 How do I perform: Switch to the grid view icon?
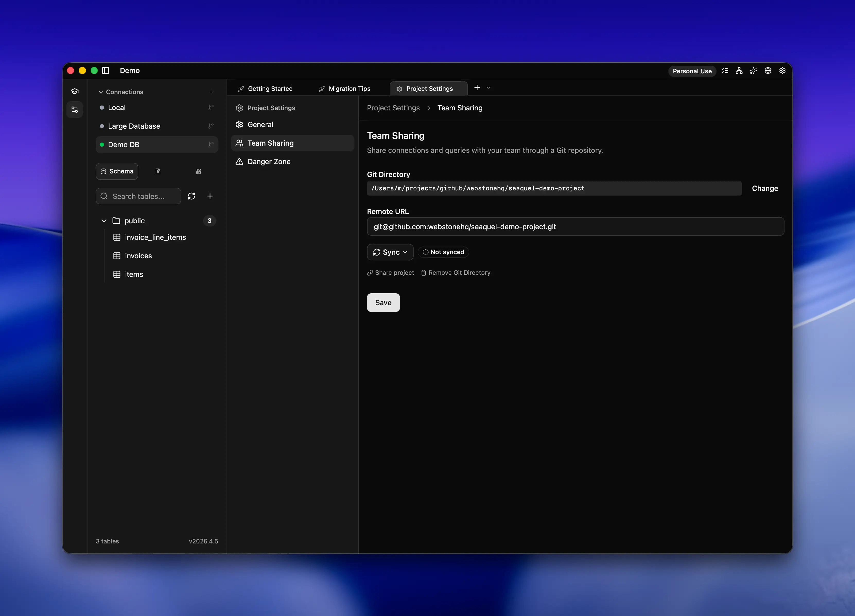pos(198,172)
